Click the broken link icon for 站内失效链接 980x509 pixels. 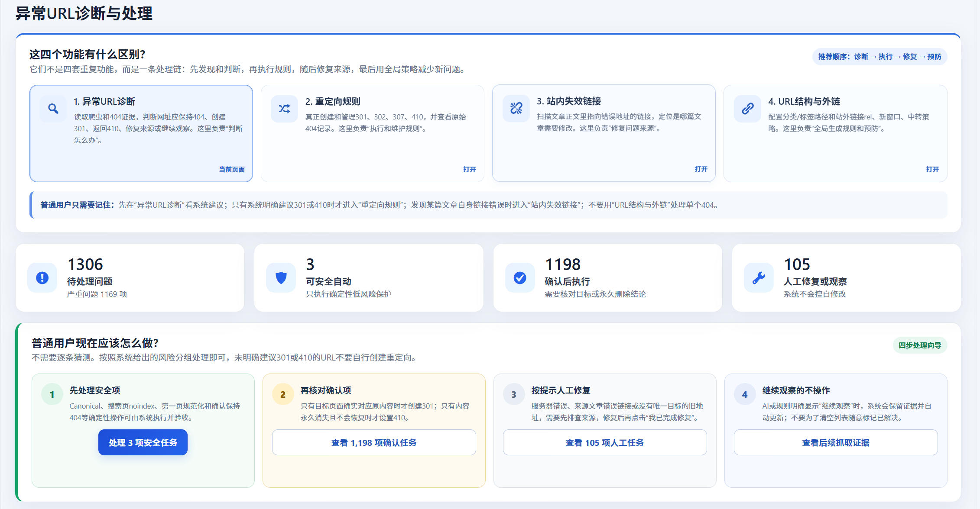(x=516, y=108)
